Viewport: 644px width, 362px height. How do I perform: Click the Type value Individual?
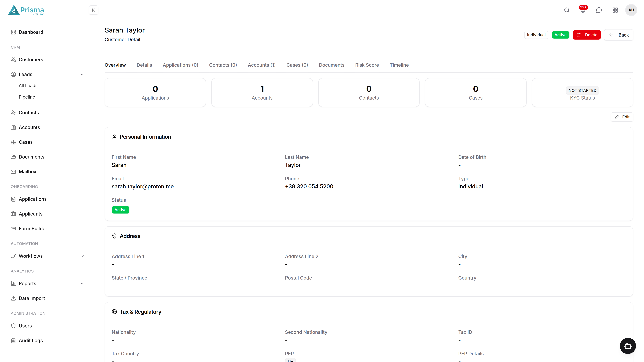click(470, 187)
